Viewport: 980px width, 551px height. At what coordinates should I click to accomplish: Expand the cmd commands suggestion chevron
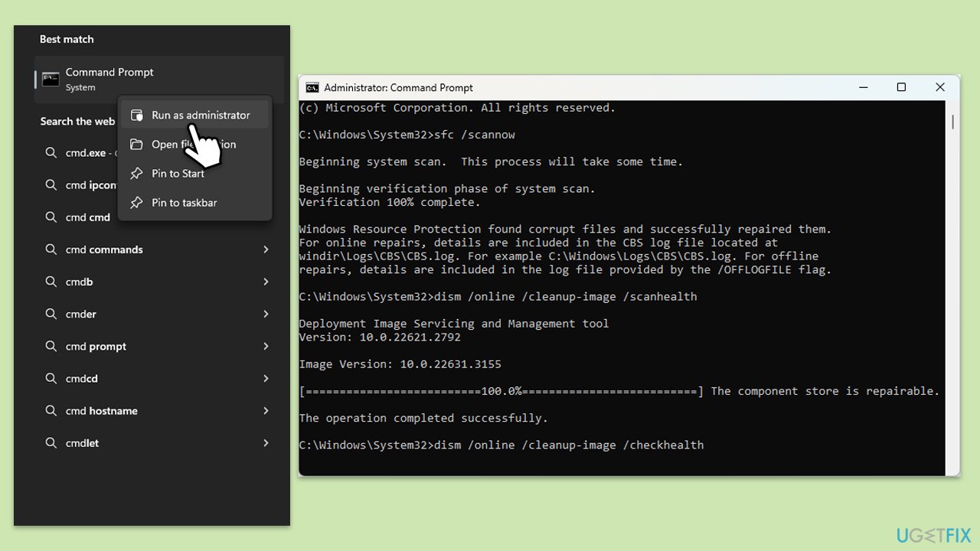266,249
